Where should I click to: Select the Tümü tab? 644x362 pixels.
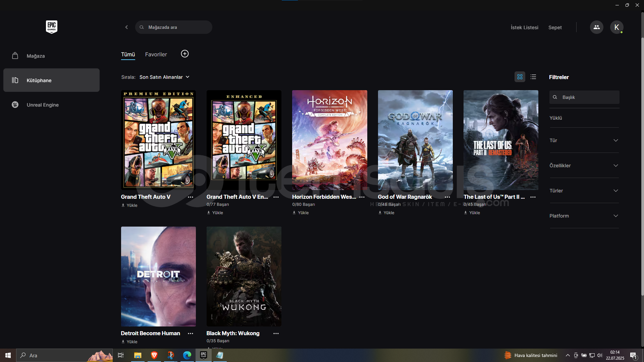128,54
